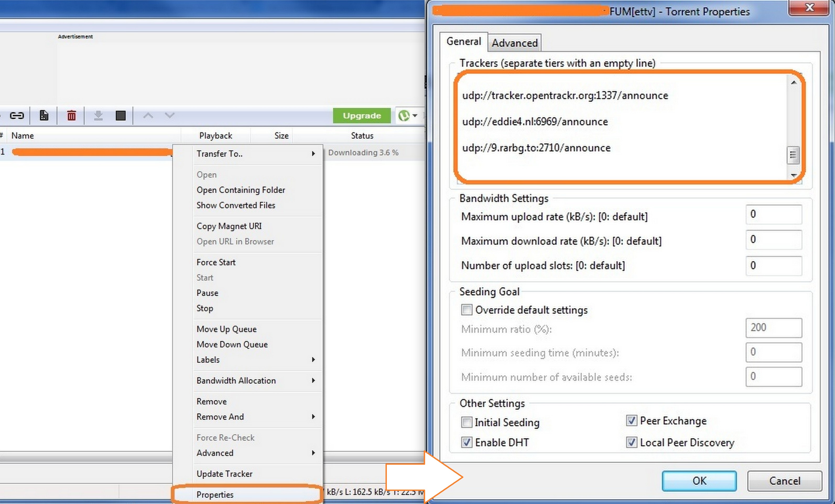Click the document/file icon in toolbar

click(45, 115)
